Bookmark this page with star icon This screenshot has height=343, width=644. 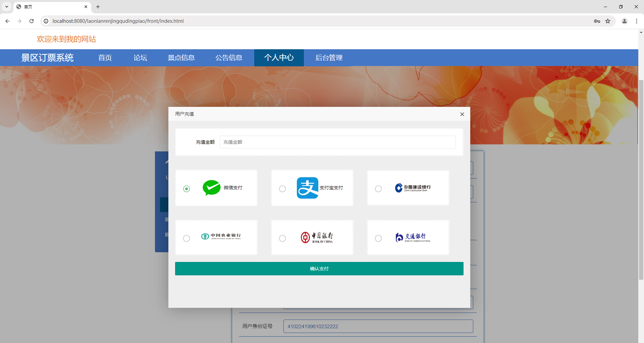point(608,21)
